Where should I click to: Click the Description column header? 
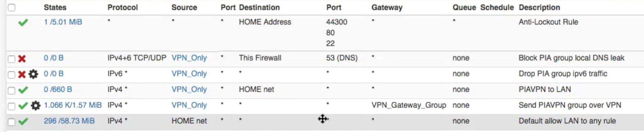tap(539, 8)
